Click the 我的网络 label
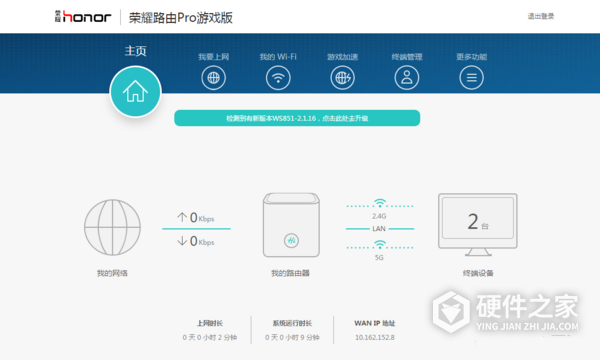This screenshot has height=360, width=600. point(112,273)
